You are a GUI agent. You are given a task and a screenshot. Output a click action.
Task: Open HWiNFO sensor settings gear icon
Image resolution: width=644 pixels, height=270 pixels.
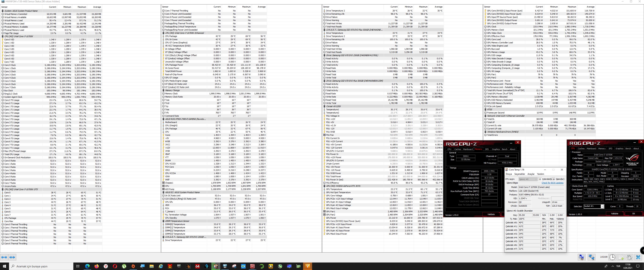629,257
